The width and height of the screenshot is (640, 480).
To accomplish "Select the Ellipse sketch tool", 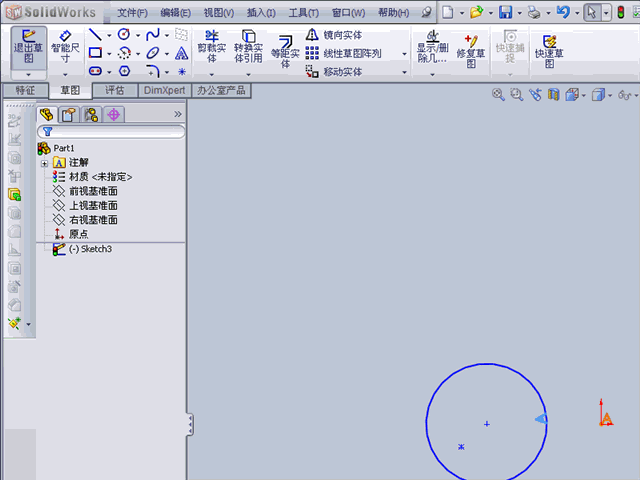I will pyautogui.click(x=153, y=53).
